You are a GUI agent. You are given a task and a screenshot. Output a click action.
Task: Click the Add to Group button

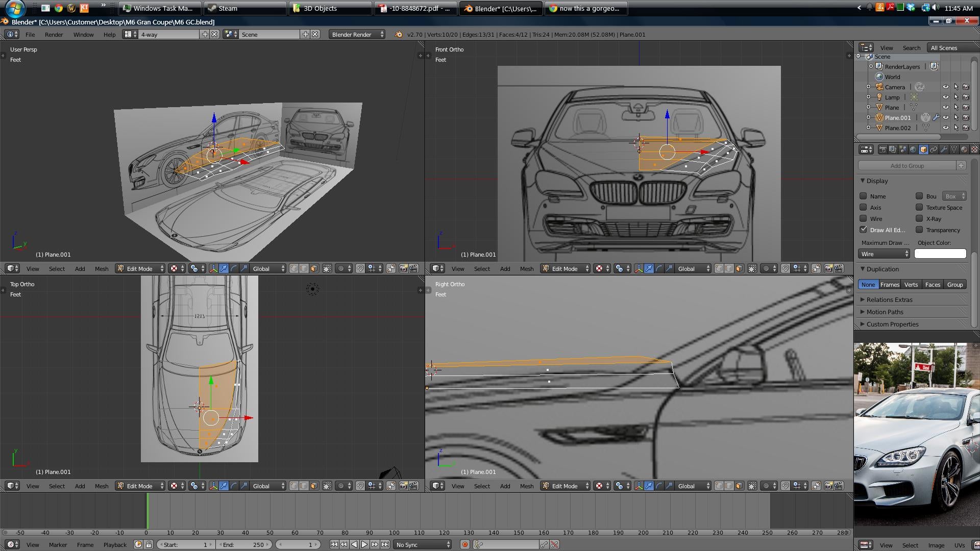[x=907, y=165]
